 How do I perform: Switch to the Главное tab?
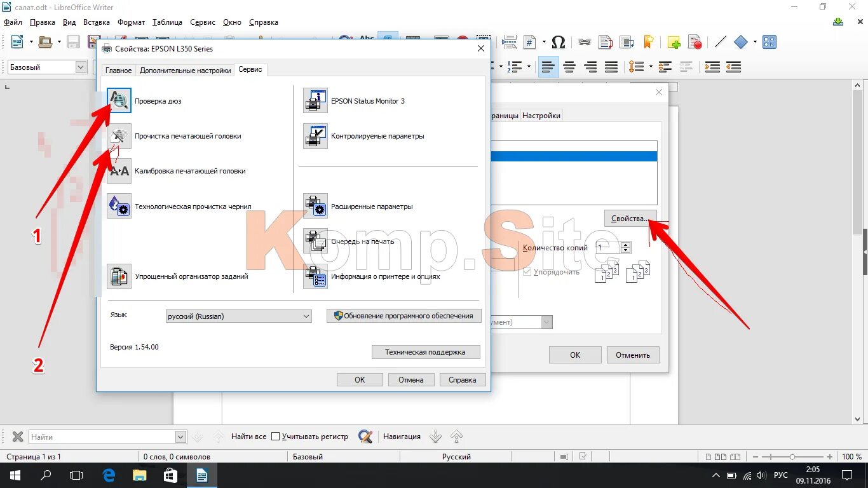point(119,71)
